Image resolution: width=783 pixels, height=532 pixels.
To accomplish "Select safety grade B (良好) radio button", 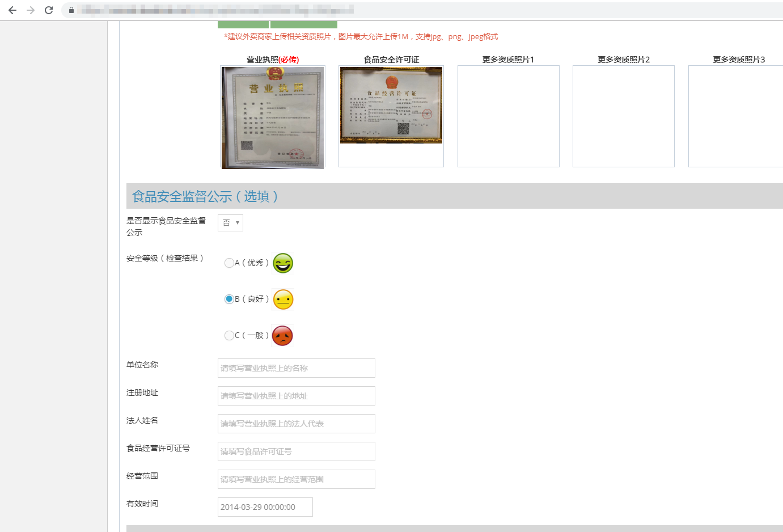I will click(x=229, y=299).
